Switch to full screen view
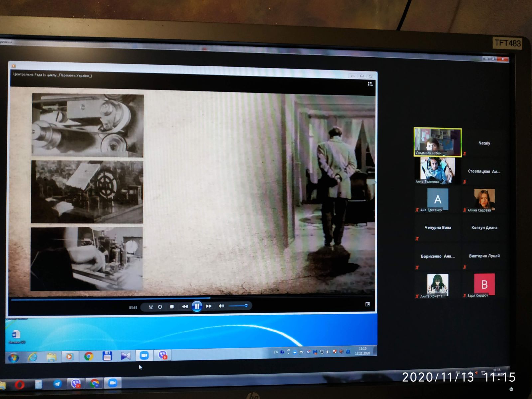The height and width of the screenshot is (399, 532). tap(367, 304)
